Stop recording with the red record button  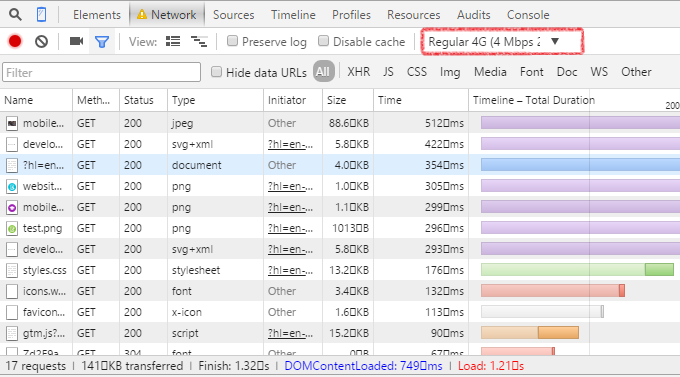click(x=15, y=41)
